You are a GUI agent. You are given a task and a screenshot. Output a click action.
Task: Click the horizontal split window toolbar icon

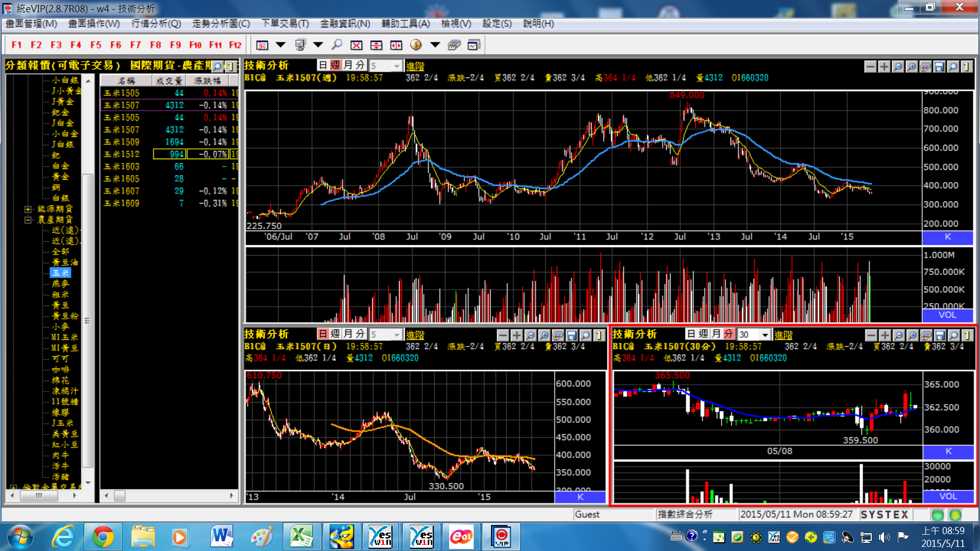click(396, 45)
